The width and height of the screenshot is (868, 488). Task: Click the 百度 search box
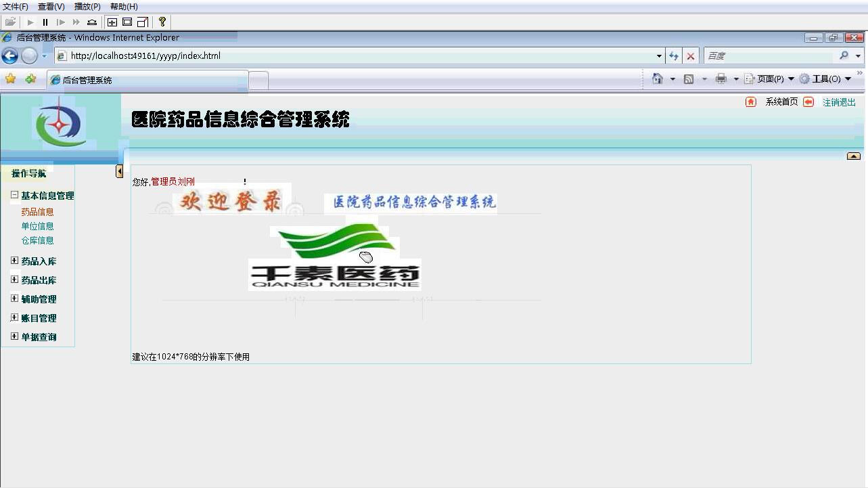769,56
